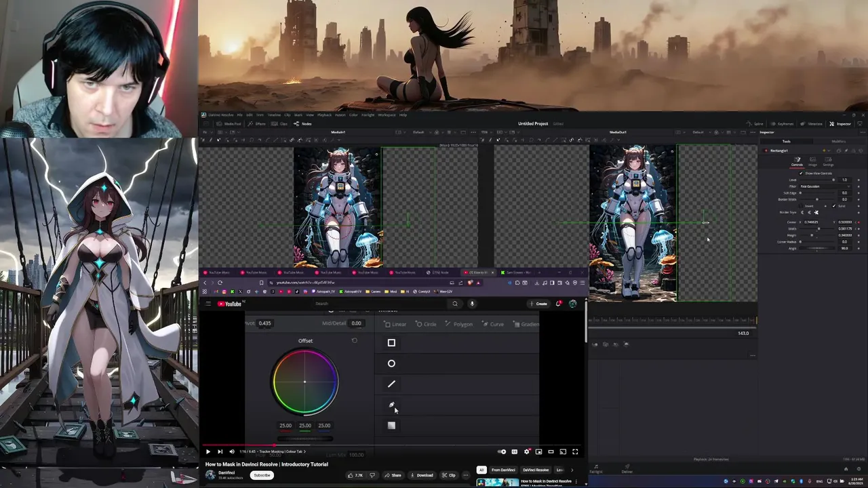Toggle the Effects library panel
Image resolution: width=868 pixels, height=488 pixels.
(256, 124)
